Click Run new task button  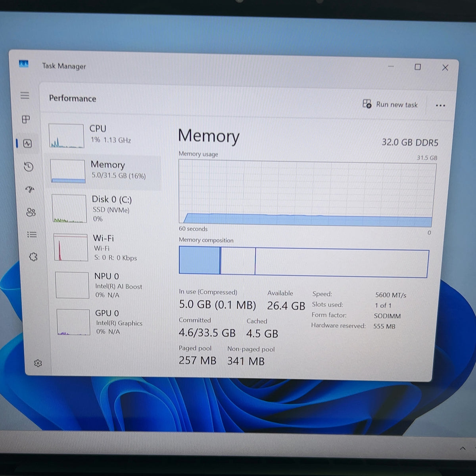(390, 104)
